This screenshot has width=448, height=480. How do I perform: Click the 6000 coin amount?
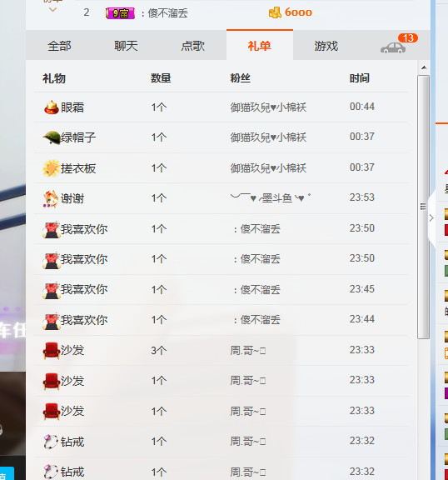coord(298,12)
